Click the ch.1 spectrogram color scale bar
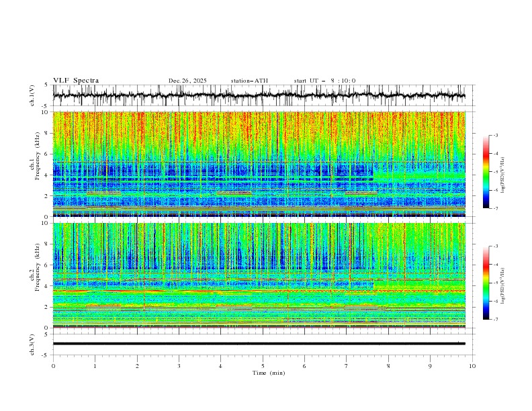This screenshot has width=532, height=411. point(486,172)
